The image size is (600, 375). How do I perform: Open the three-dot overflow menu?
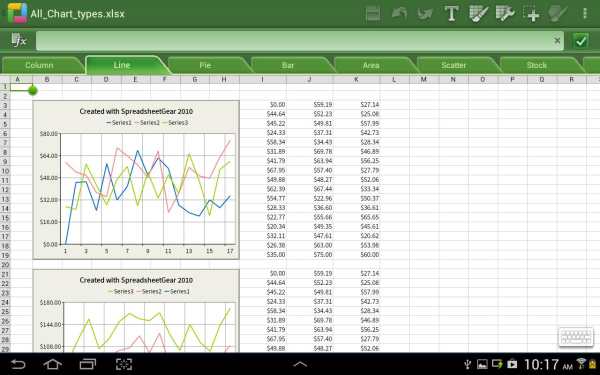pos(585,14)
